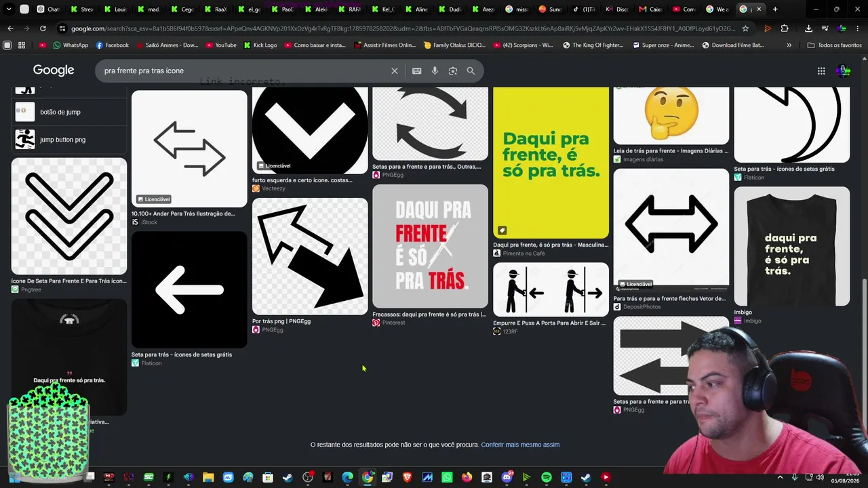The width and height of the screenshot is (868, 488).
Task: Open the Google apps grid
Action: pyautogui.click(x=821, y=70)
